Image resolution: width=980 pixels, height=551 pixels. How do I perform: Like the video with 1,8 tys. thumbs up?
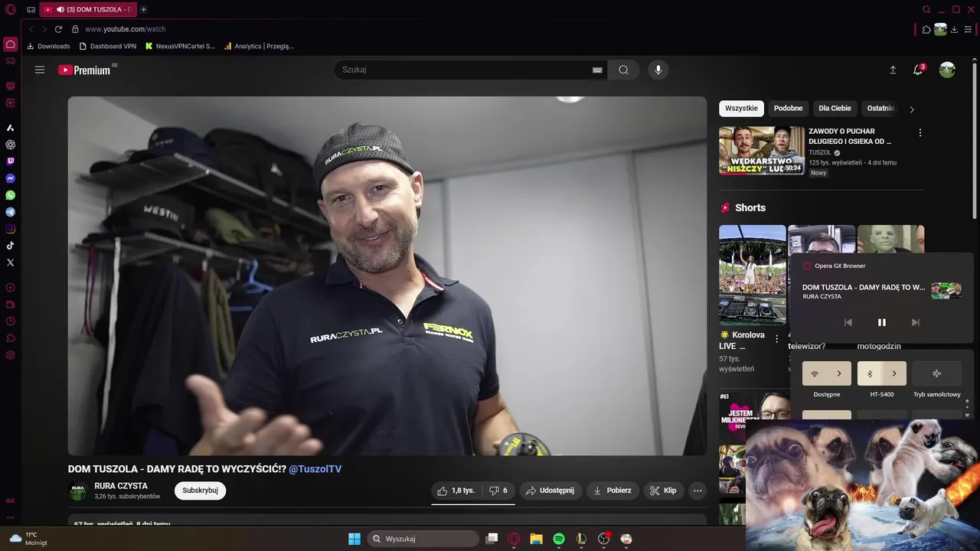[457, 491]
